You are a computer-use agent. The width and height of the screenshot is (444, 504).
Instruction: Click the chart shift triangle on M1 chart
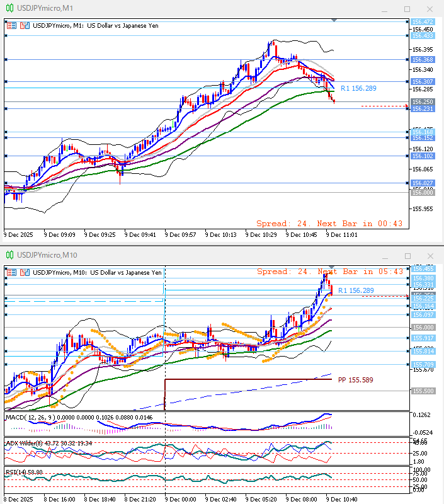334,21
